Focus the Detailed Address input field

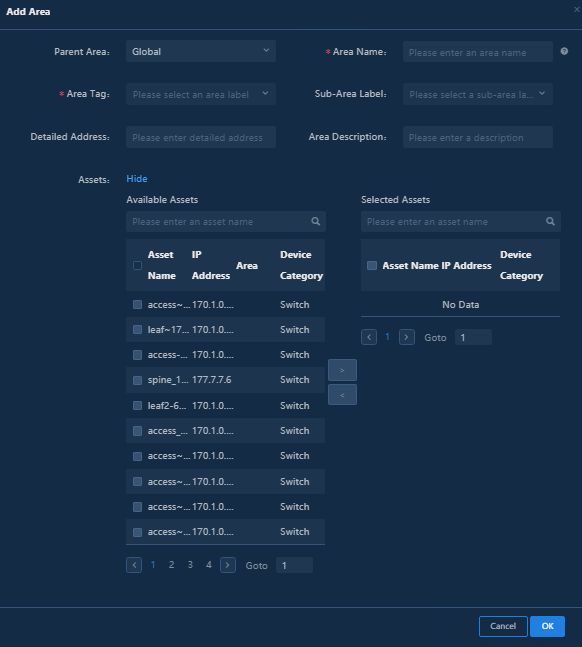click(201, 137)
